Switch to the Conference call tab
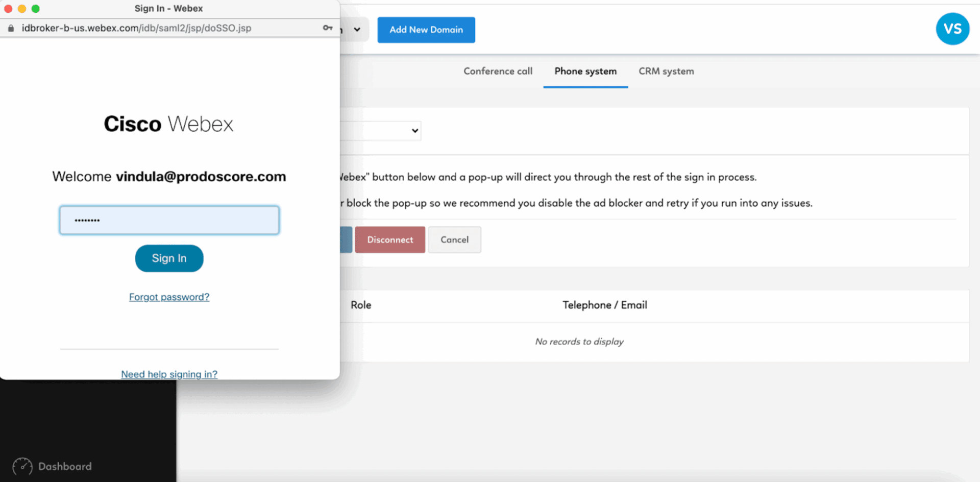The height and width of the screenshot is (482, 980). (498, 71)
